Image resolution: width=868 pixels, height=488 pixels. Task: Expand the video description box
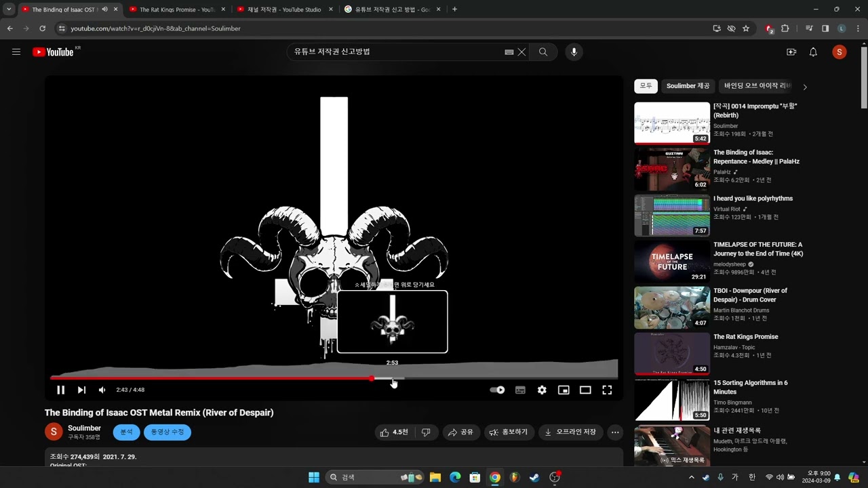pyautogui.click(x=334, y=457)
